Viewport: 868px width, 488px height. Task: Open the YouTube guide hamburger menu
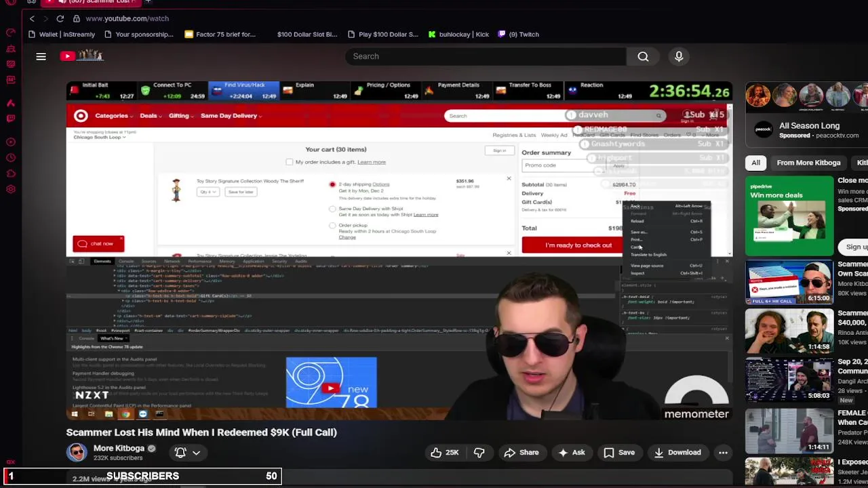(x=41, y=56)
